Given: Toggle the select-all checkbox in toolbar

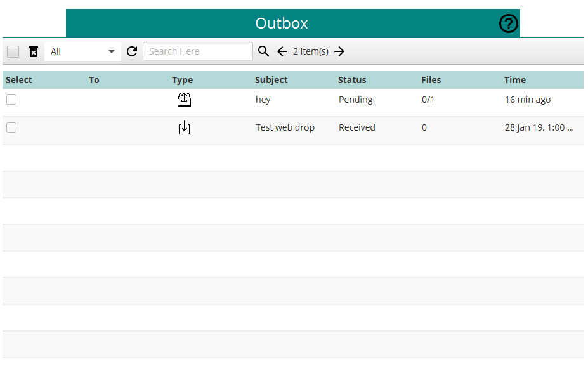Looking at the screenshot, I should click(x=13, y=51).
